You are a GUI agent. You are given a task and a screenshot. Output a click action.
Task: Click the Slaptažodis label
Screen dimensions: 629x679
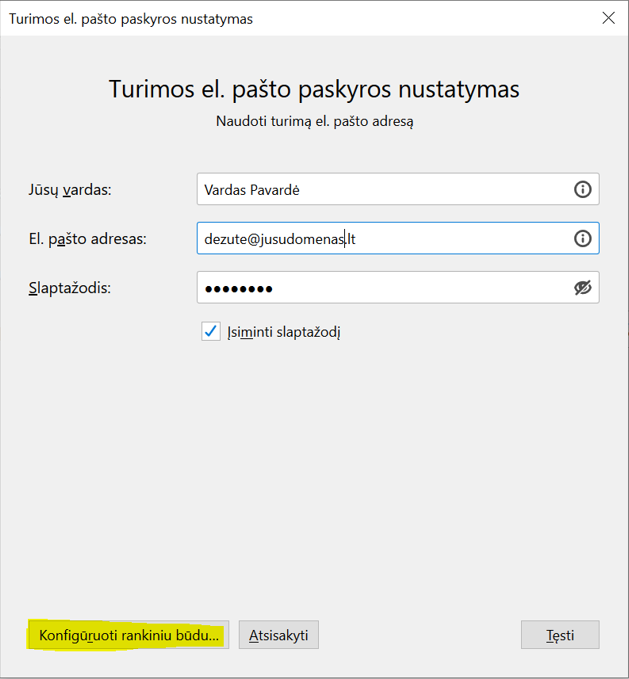click(x=70, y=288)
